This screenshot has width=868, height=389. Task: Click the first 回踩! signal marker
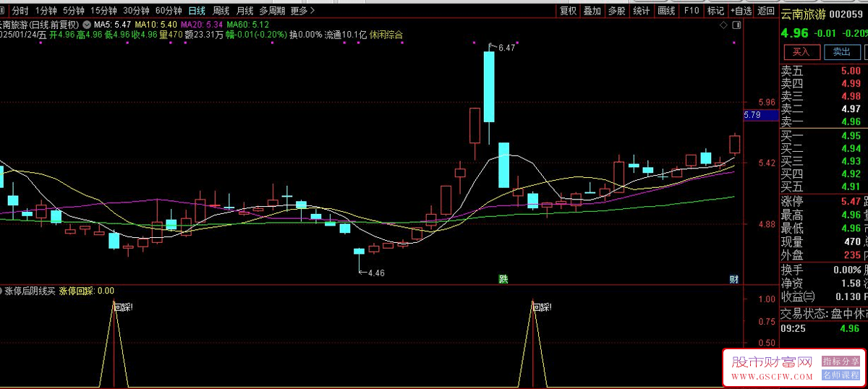pos(123,307)
